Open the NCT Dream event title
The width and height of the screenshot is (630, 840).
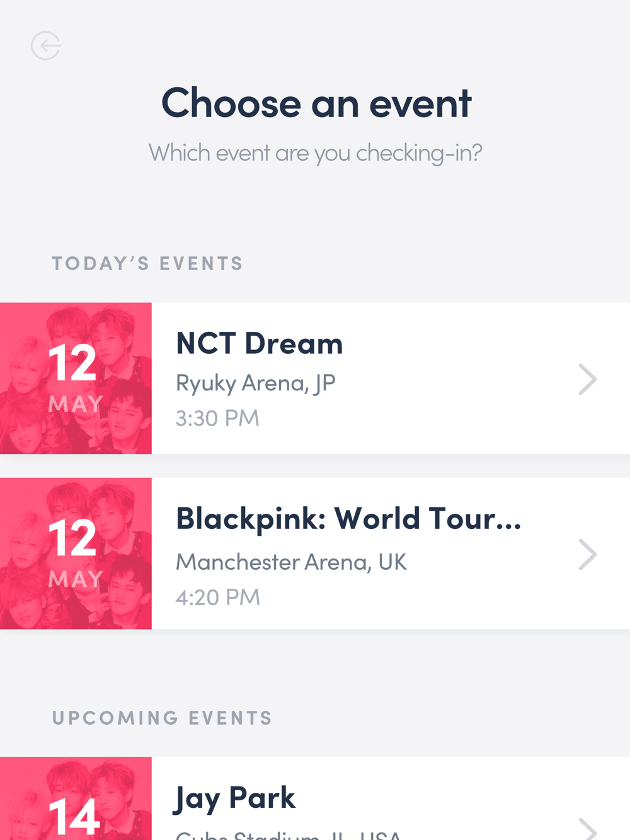pos(259,344)
